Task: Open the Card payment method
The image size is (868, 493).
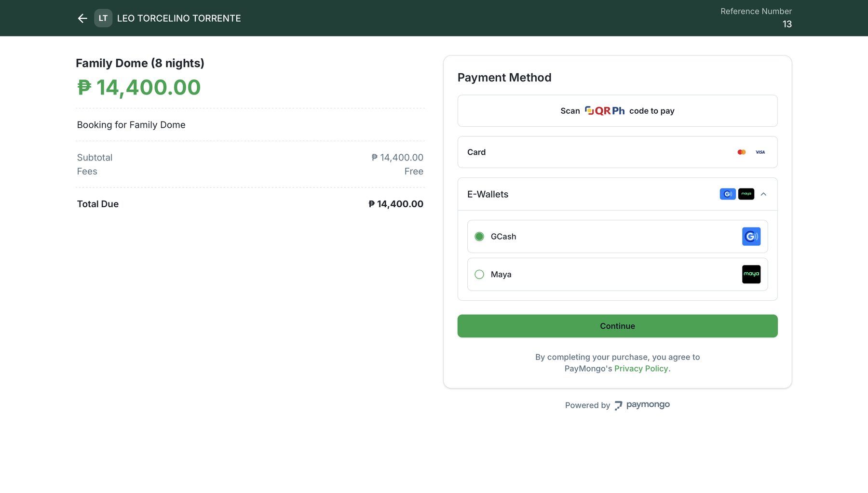Action: [x=617, y=152]
